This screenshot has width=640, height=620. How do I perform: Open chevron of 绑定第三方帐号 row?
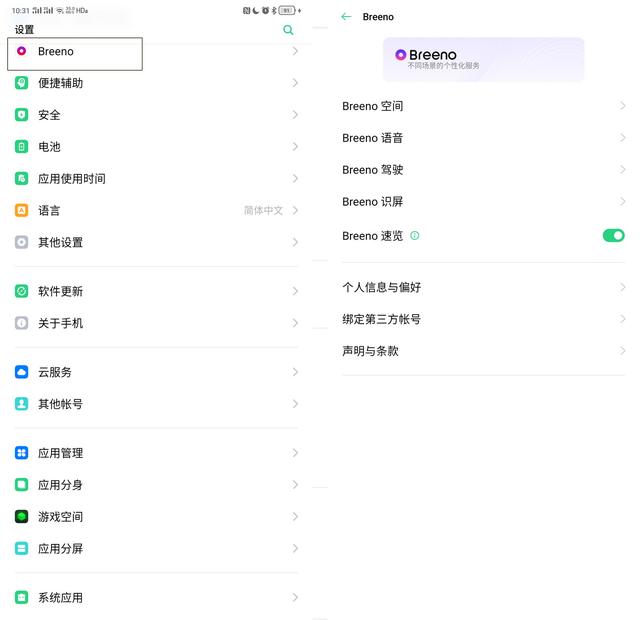(x=622, y=319)
